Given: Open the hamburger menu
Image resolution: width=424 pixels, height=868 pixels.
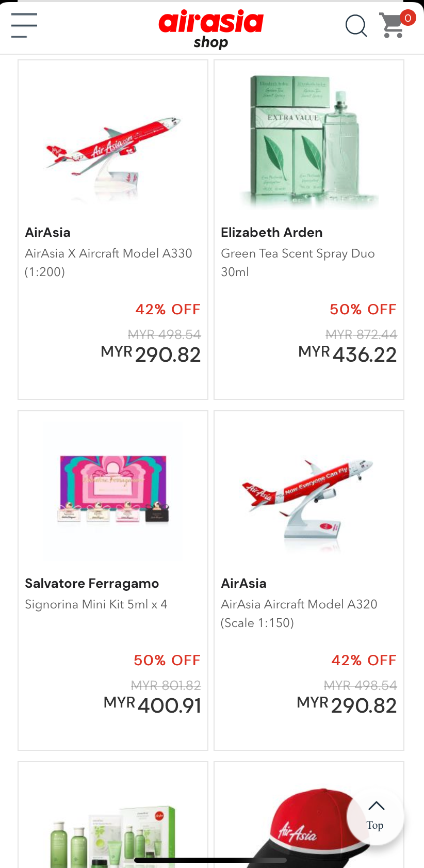Looking at the screenshot, I should (24, 25).
